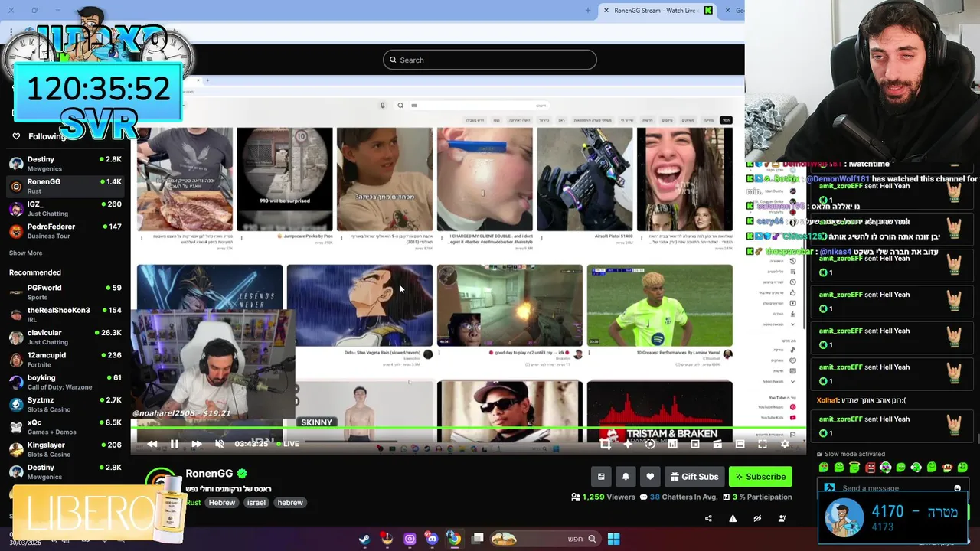Open clavicular recommended channel
The width and height of the screenshot is (980, 551).
[x=65, y=337]
